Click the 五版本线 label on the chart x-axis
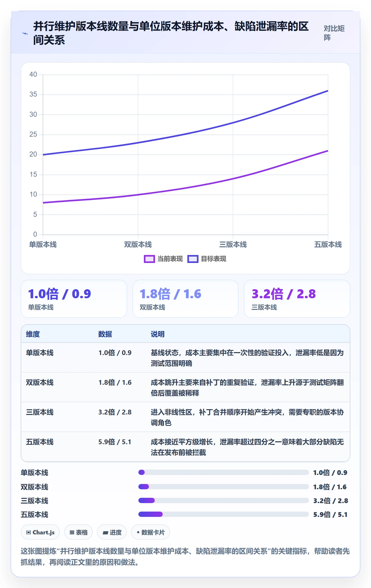Viewport: 371px width, 588px height. (328, 244)
